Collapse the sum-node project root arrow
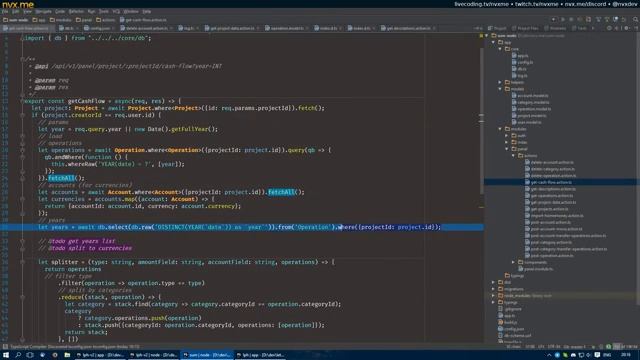 (487, 36)
